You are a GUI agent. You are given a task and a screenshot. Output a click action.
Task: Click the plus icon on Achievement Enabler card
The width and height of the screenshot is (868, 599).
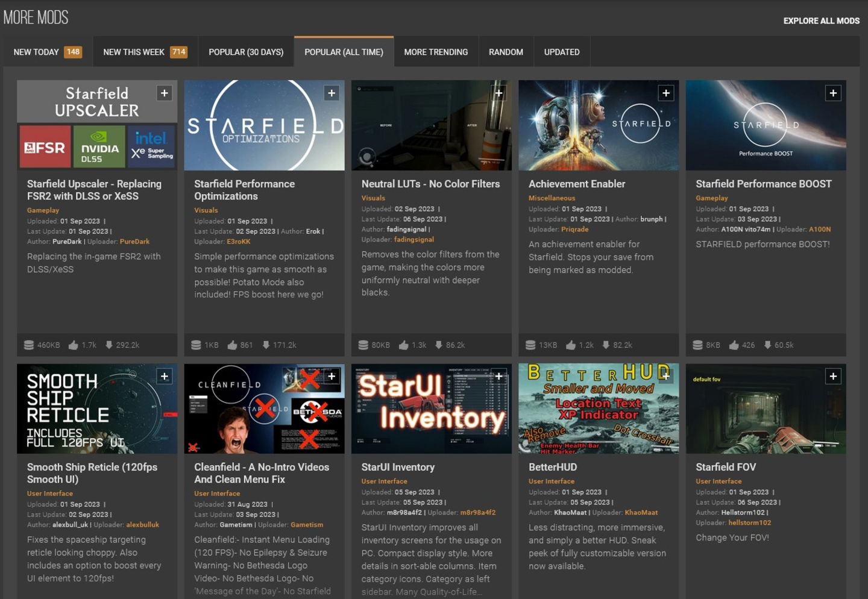pos(666,93)
